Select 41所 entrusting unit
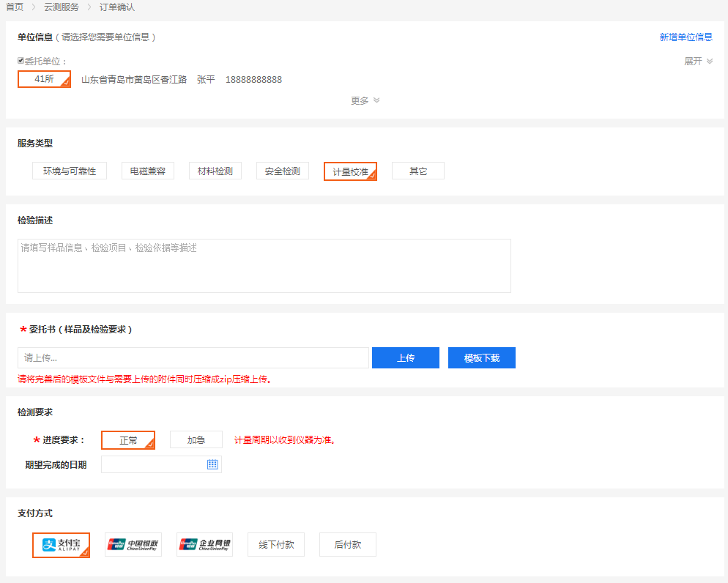This screenshot has height=583, width=728. pos(44,79)
